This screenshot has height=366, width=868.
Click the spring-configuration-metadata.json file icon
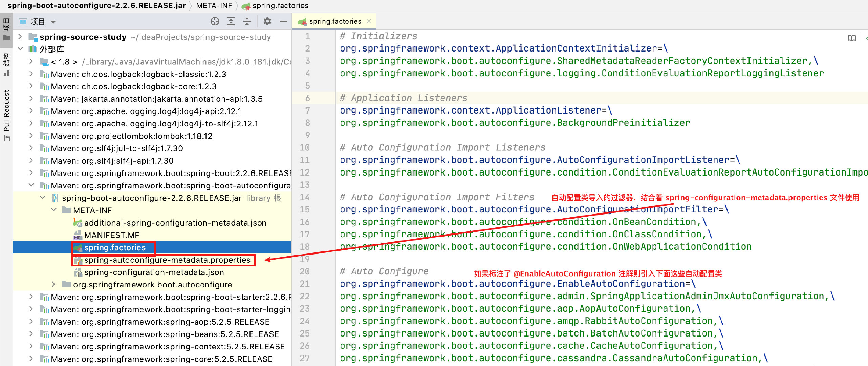(x=78, y=272)
